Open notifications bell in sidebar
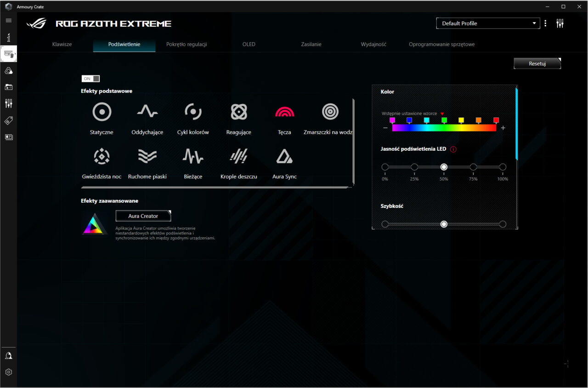This screenshot has height=388, width=588. (x=8, y=356)
